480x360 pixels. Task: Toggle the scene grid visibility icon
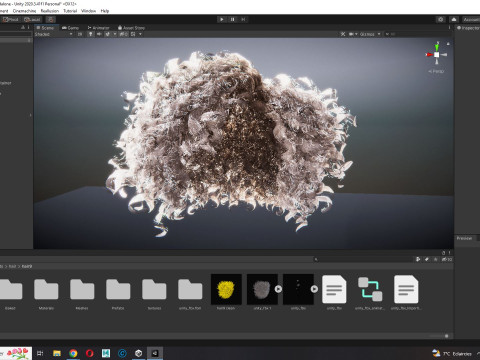(133, 34)
